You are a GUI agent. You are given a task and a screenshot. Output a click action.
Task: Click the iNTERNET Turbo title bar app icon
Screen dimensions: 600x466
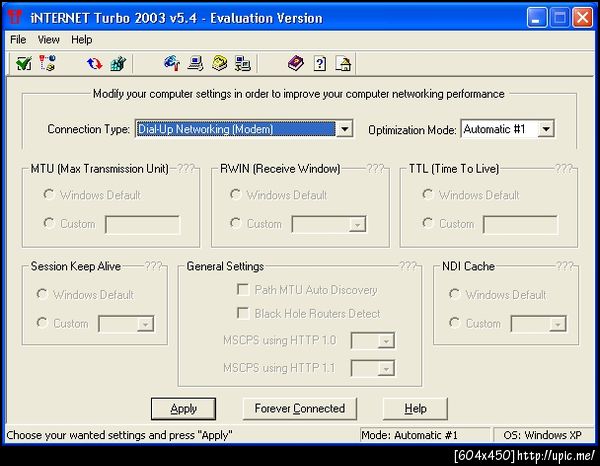(x=15, y=18)
